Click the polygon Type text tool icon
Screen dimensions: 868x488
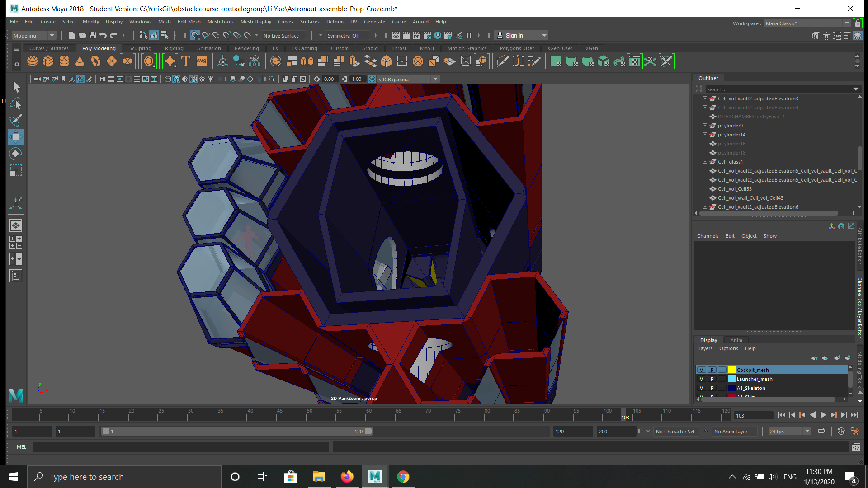[186, 61]
